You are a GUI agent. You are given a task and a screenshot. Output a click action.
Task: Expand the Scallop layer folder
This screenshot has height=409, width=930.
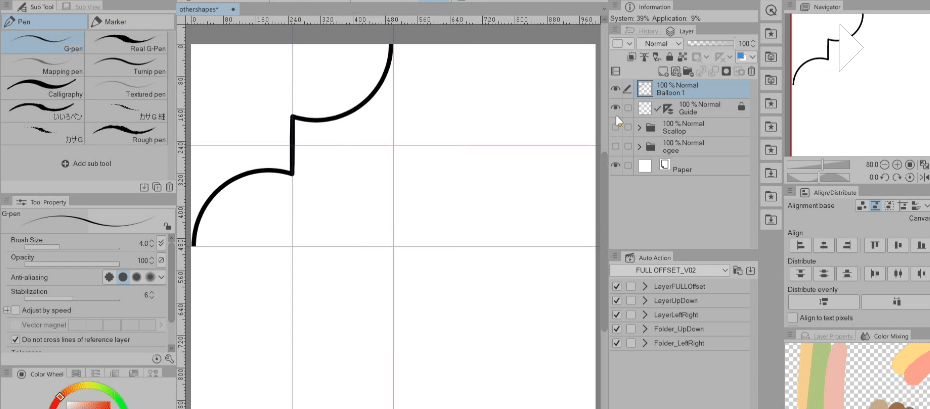(639, 127)
